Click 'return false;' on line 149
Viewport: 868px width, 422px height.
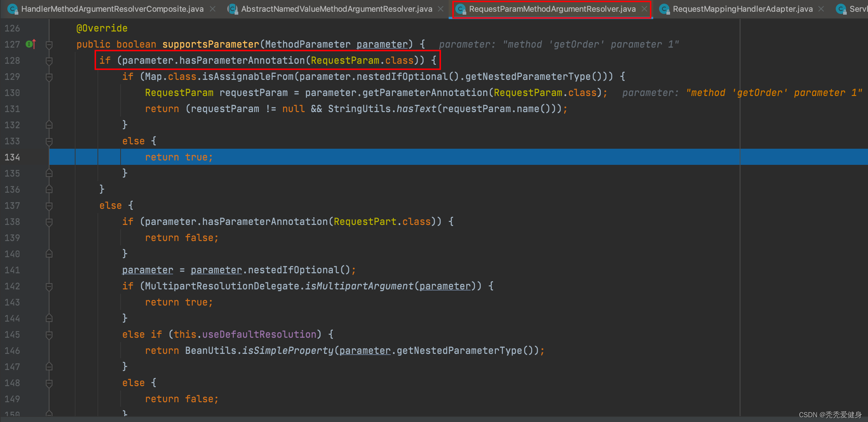[x=182, y=399]
